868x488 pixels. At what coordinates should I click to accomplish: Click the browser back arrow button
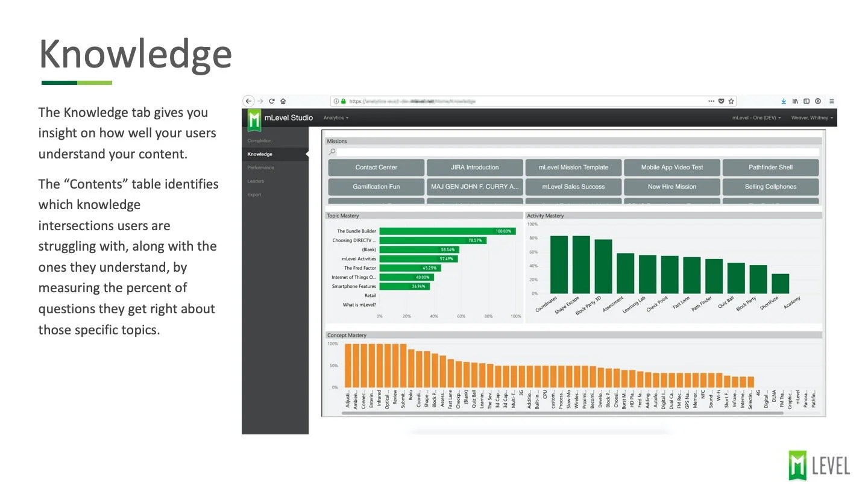[248, 101]
